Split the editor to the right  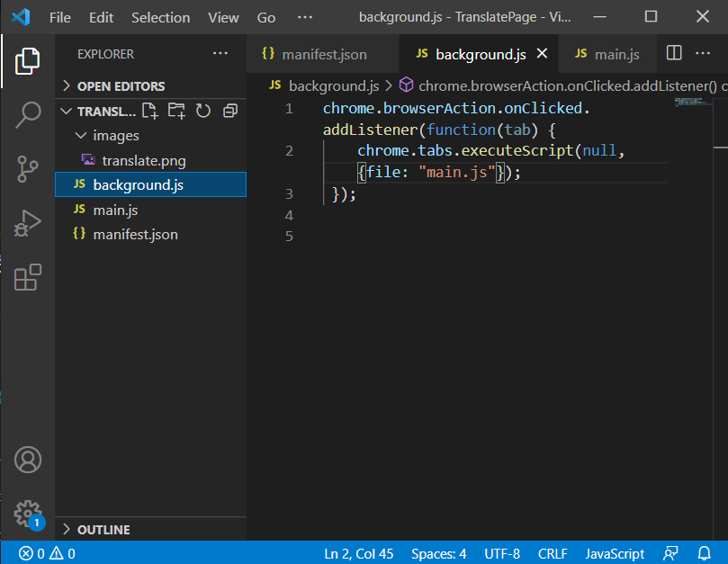674,54
